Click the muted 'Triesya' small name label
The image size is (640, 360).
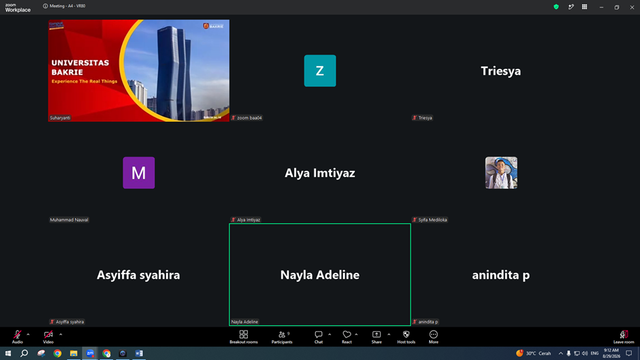(425, 118)
